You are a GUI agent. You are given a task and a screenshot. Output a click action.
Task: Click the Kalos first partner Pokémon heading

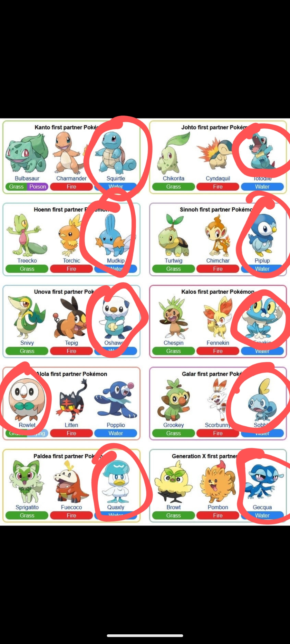(218, 292)
